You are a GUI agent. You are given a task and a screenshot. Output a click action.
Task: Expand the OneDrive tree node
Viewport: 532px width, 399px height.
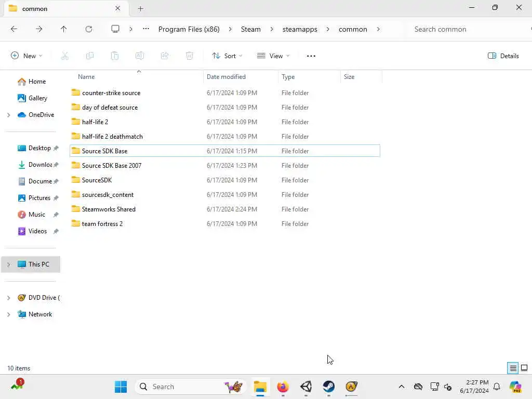click(x=8, y=115)
